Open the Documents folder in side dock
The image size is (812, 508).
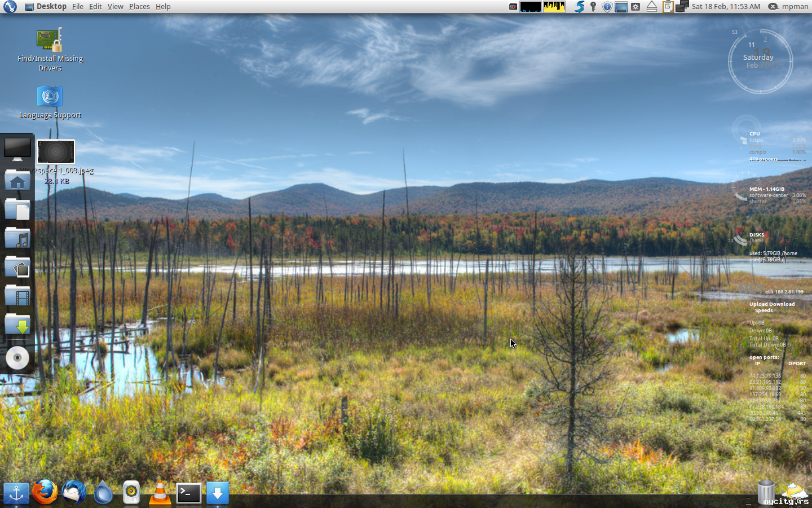pyautogui.click(x=17, y=209)
